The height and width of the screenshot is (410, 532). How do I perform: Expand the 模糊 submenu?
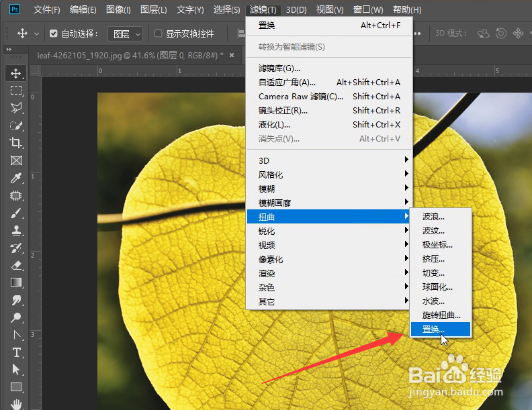click(328, 189)
